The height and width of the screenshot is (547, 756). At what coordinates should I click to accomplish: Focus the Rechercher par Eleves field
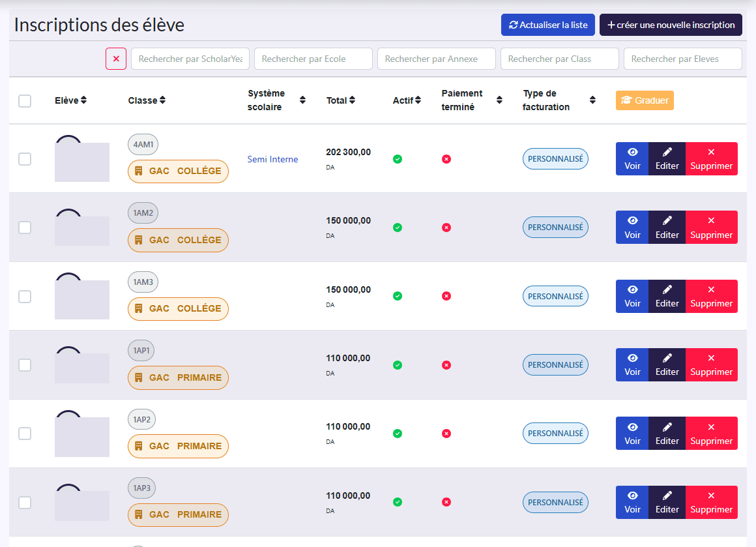pyautogui.click(x=683, y=59)
